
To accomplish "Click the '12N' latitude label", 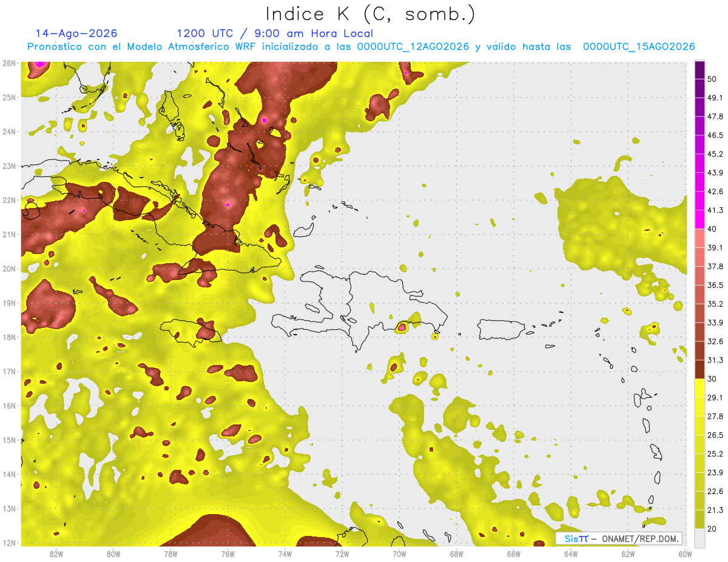I will 8,543.
